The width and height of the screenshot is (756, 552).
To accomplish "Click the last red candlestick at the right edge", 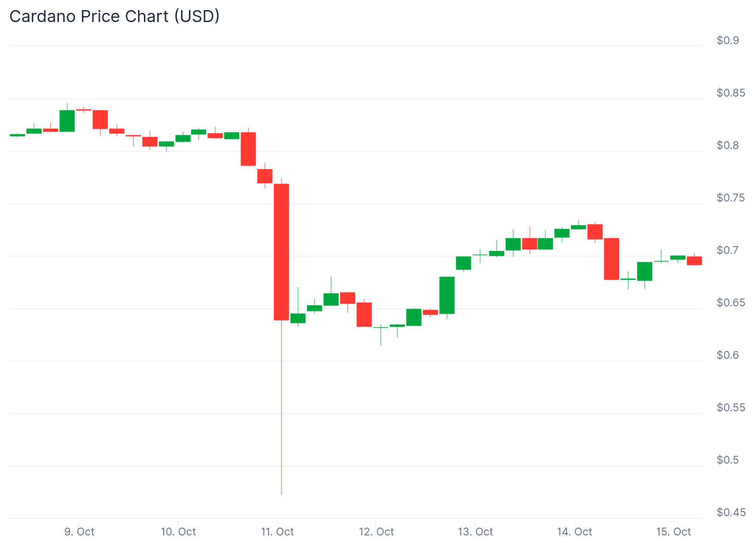I will click(694, 260).
